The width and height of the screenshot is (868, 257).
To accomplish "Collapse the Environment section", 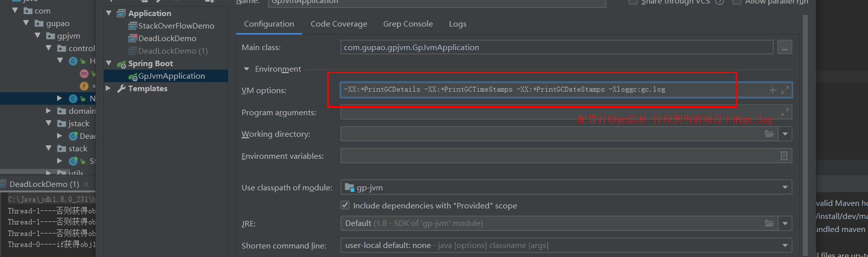I will click(246, 69).
